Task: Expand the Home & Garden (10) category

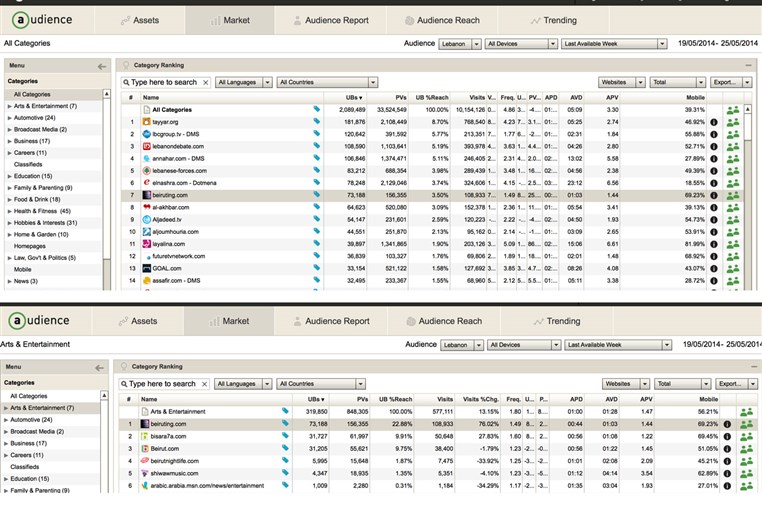Action: 9,235
